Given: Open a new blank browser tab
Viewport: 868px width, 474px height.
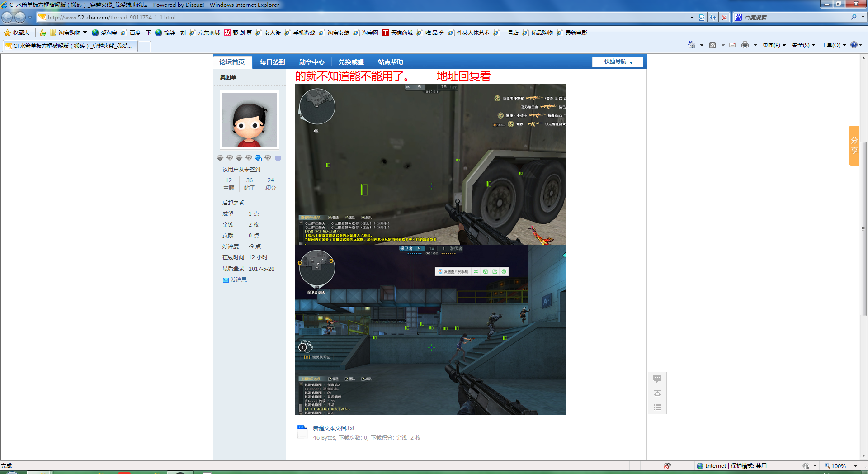Looking at the screenshot, I should point(144,46).
